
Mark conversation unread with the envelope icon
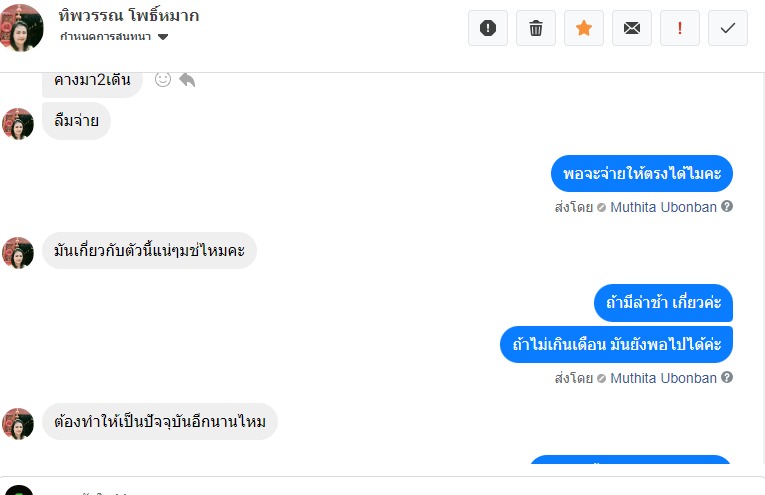pos(632,28)
